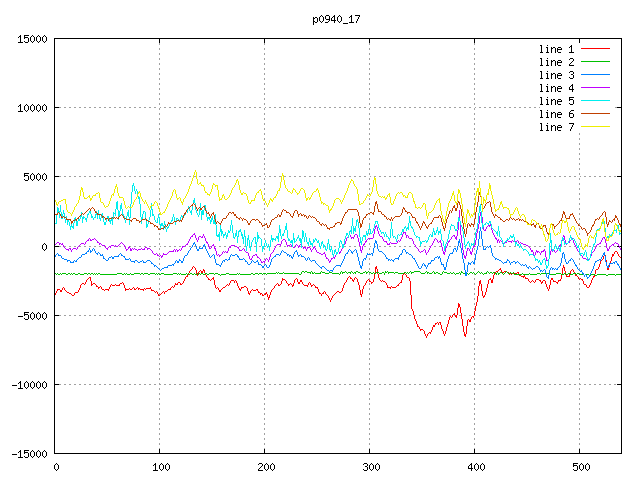Click the x-axis origin label 0

pyautogui.click(x=56, y=467)
